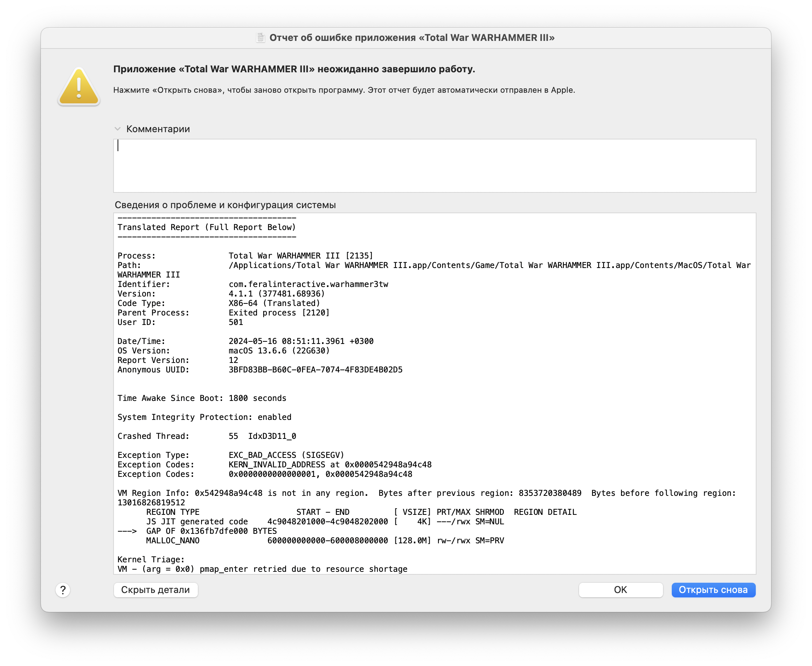812x666 pixels.
Task: Click the Path: /Applications/Total War line
Action: click(x=434, y=270)
